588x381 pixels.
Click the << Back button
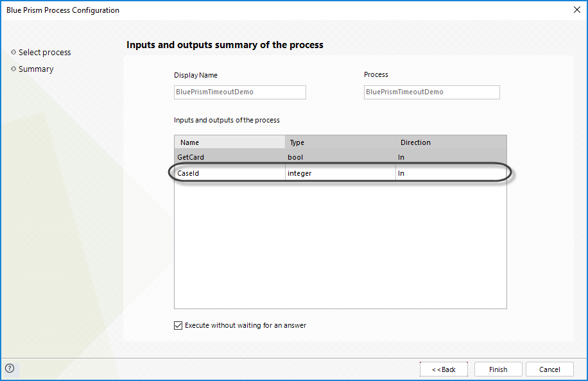pos(444,369)
